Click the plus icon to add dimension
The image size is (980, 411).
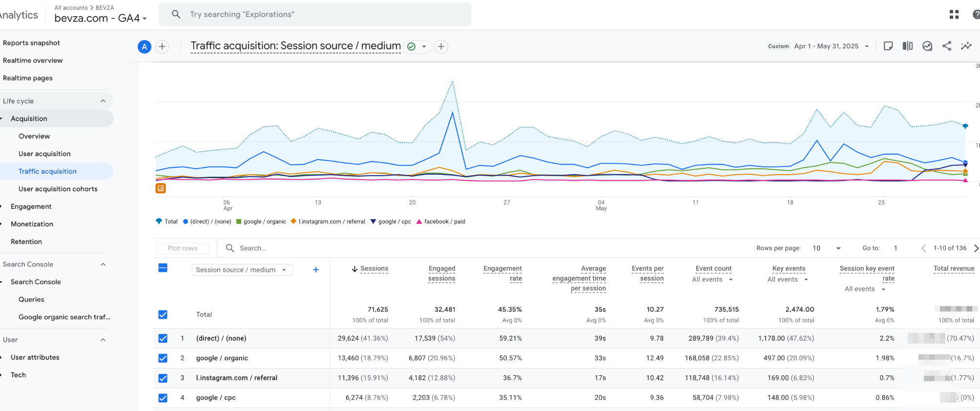[x=316, y=269]
